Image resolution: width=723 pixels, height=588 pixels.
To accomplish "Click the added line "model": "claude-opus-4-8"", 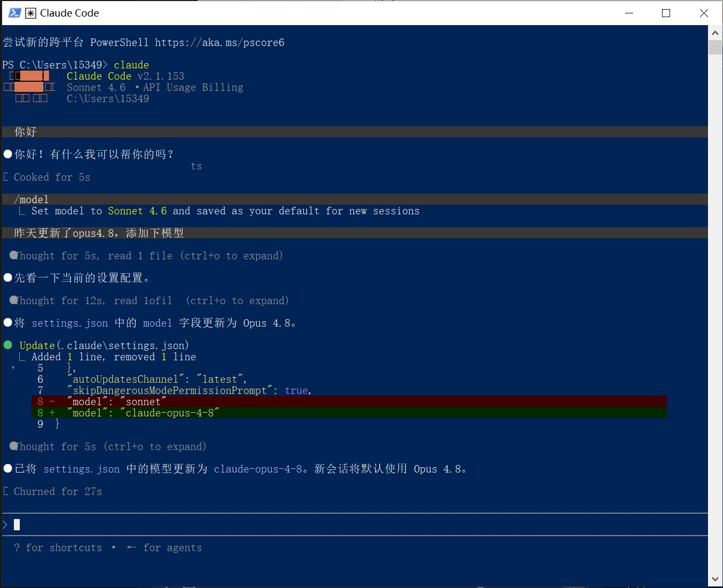I will (x=349, y=413).
